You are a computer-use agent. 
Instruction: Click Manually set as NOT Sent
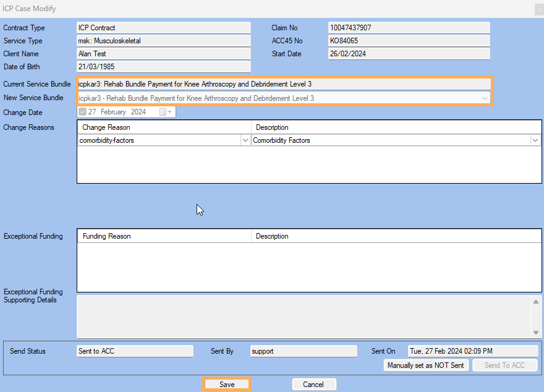pos(425,365)
